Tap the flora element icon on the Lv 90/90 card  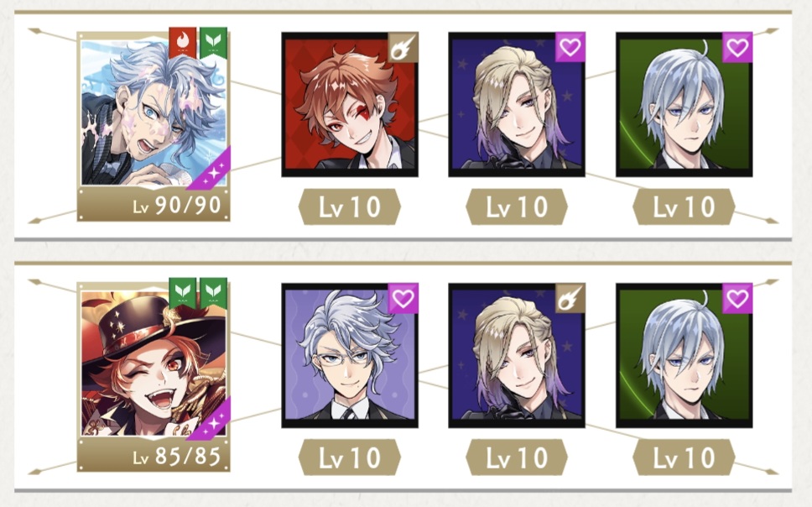point(213,43)
